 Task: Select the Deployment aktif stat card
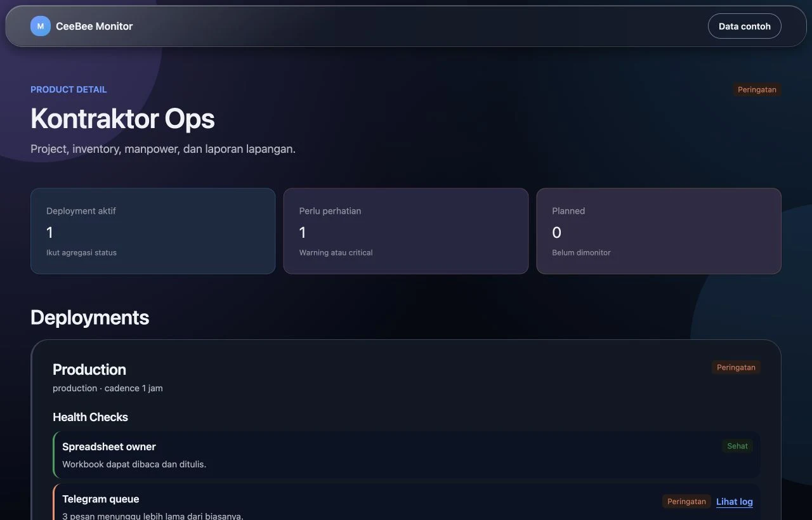tap(153, 231)
